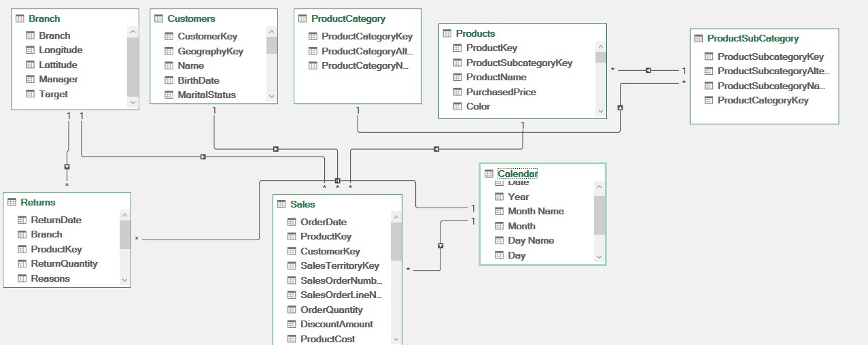This screenshot has width=868, height=345.
Task: Click the column icon next to PurchasedPrice
Action: [x=457, y=92]
